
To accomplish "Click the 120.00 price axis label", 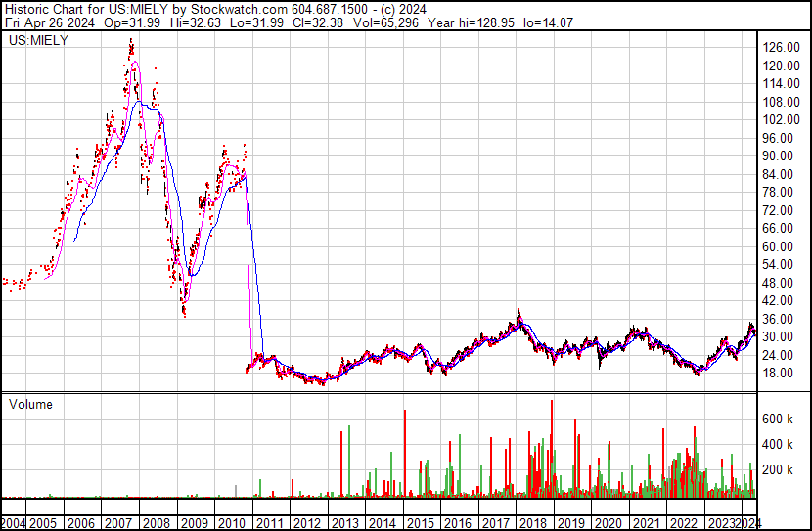I will (782, 66).
